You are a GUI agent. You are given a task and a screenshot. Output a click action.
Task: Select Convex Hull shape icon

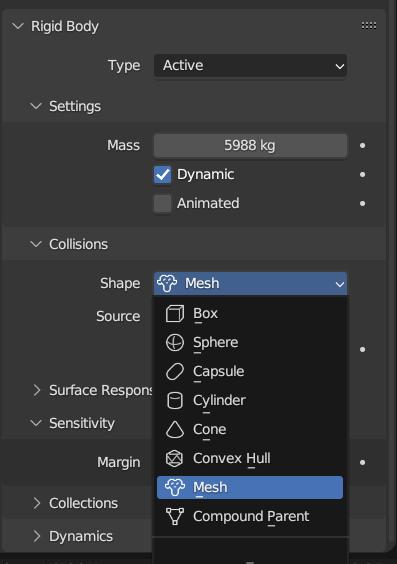175,459
